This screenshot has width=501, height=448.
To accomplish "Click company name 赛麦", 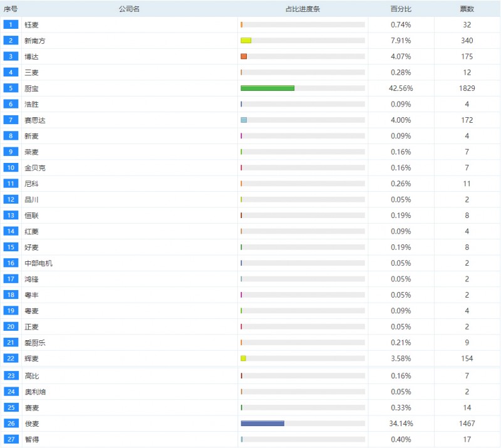I will click(32, 408).
